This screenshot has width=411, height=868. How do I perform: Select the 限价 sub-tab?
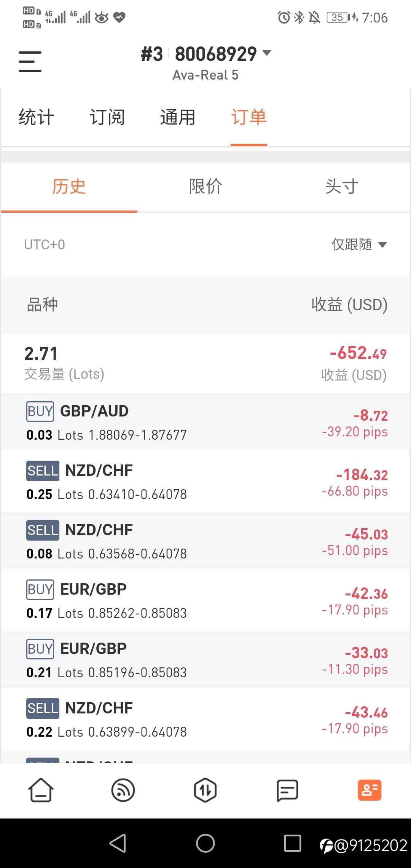[205, 187]
